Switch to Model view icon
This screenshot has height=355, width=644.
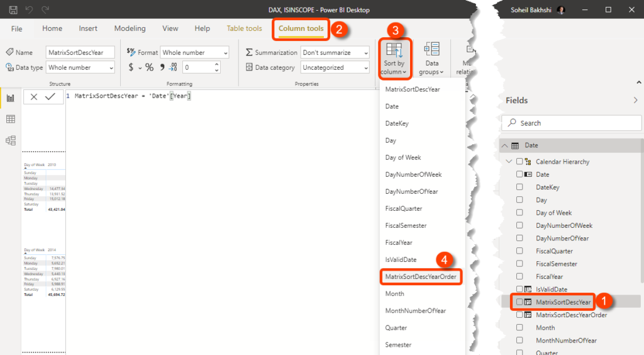tap(11, 140)
